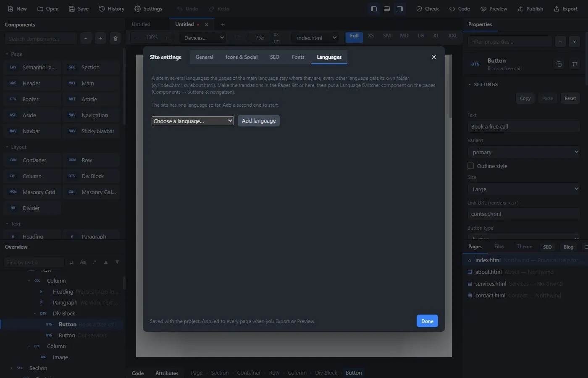588x378 pixels.
Task: Collapse the Div Block tree node
Action: (35, 313)
